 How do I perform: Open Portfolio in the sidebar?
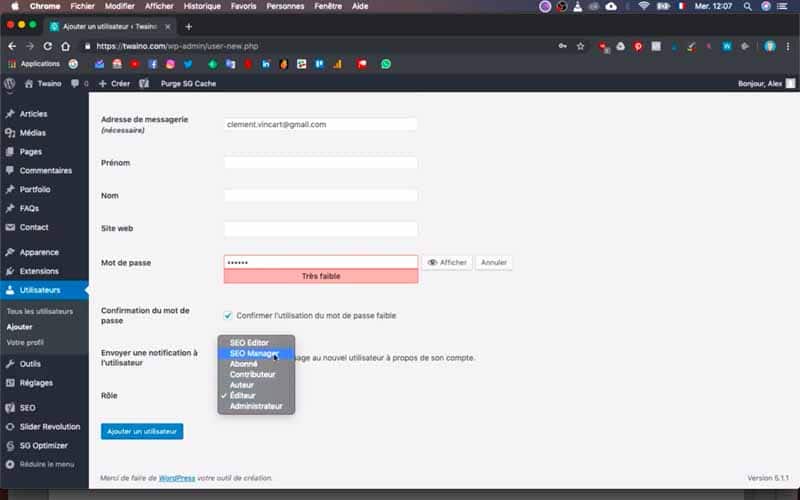[x=44, y=189]
